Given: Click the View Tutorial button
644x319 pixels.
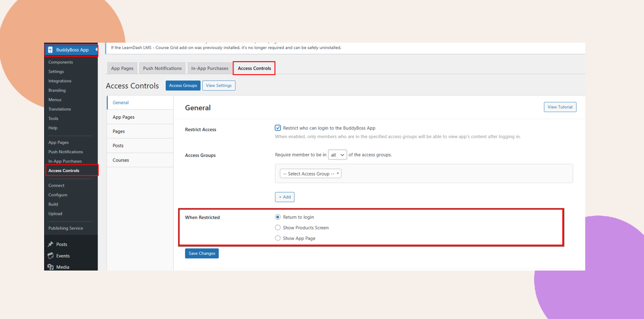Looking at the screenshot, I should [x=560, y=107].
